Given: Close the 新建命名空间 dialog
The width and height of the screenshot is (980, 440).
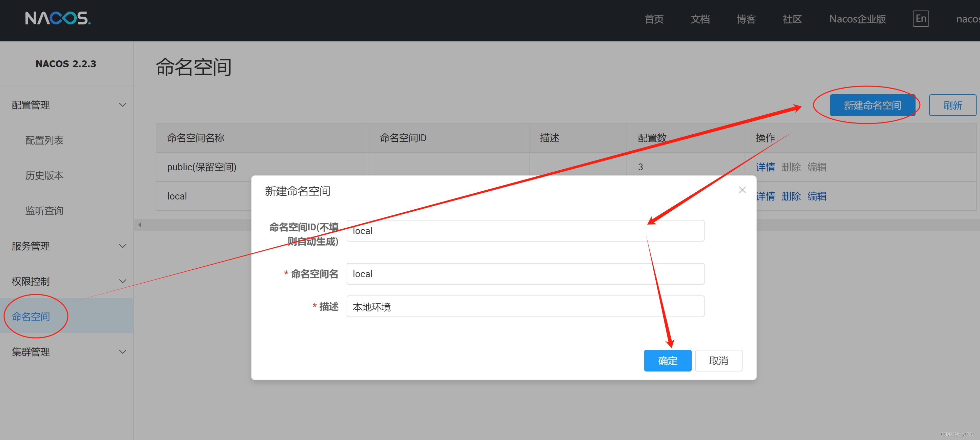Looking at the screenshot, I should 742,190.
